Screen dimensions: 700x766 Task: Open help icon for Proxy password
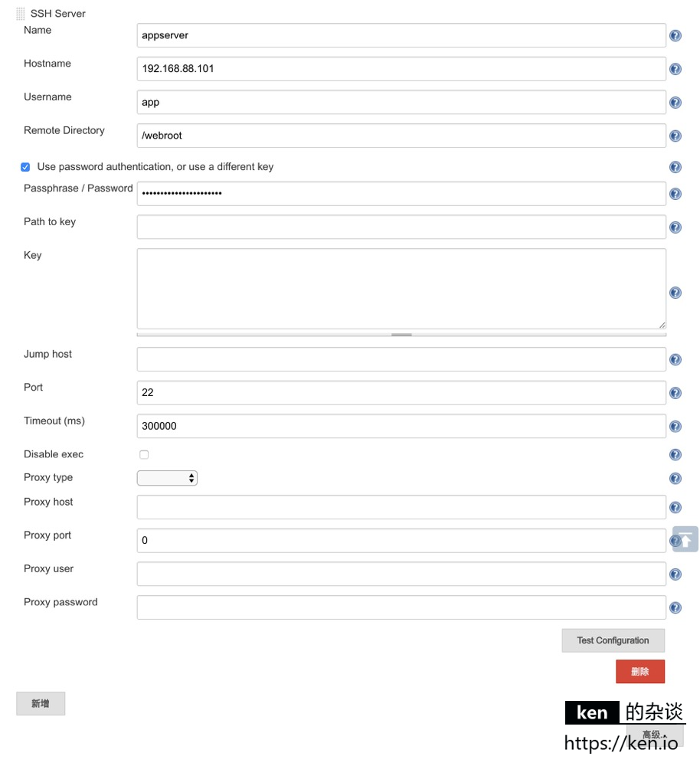pos(675,607)
